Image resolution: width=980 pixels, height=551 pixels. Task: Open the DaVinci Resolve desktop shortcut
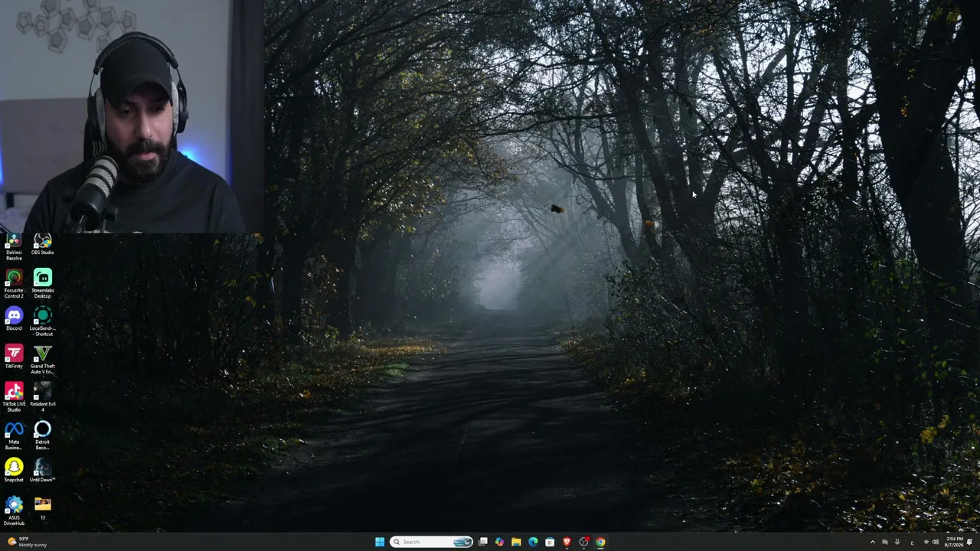click(14, 247)
